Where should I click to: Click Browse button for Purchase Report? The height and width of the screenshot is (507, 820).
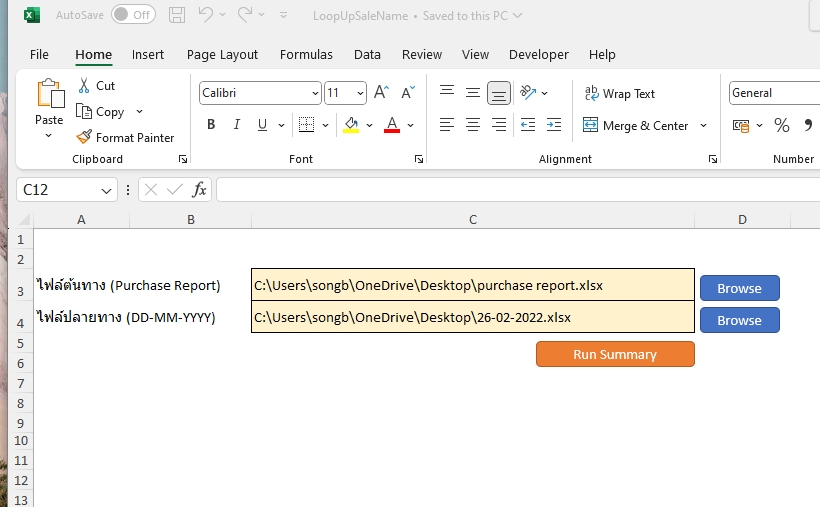coord(739,288)
